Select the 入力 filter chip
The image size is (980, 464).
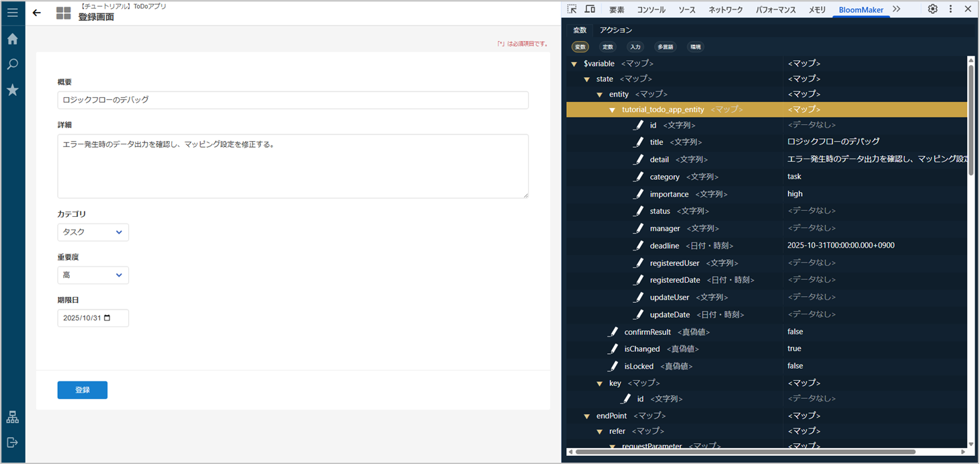point(635,47)
